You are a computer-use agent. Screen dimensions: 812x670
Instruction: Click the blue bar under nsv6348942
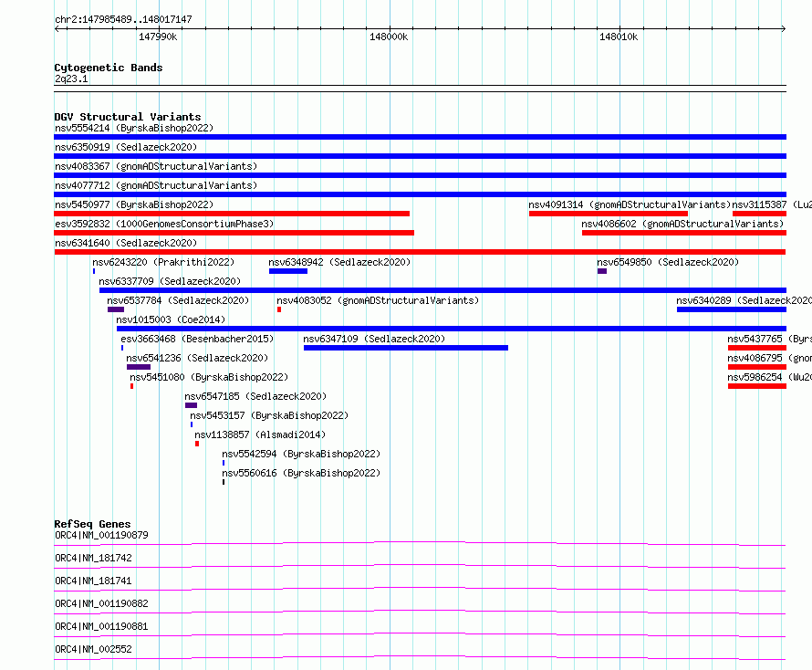(x=288, y=271)
